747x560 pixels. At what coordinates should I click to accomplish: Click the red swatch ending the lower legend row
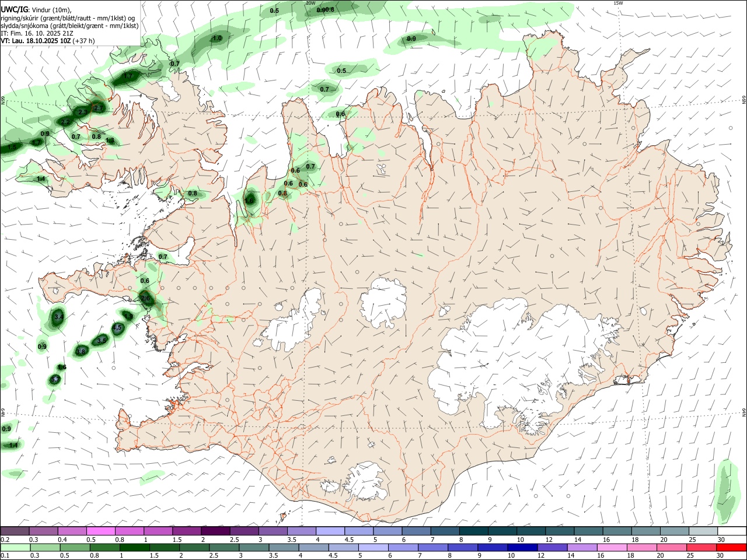tap(732, 548)
